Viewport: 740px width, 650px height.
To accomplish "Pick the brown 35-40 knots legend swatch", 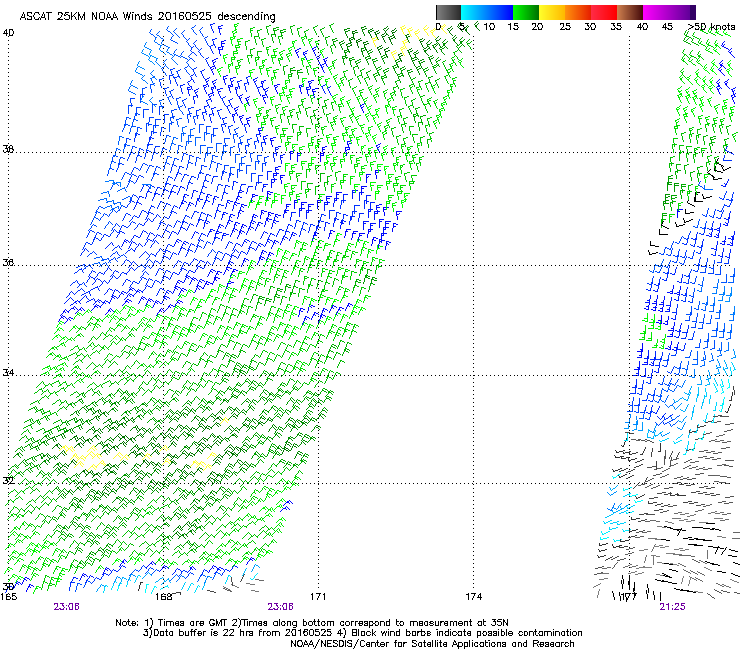I will 630,12.
